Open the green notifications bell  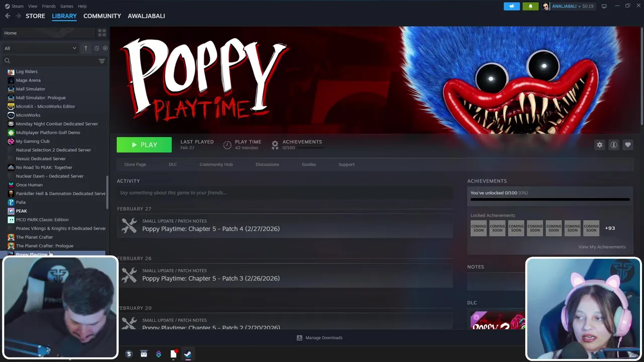pyautogui.click(x=530, y=6)
